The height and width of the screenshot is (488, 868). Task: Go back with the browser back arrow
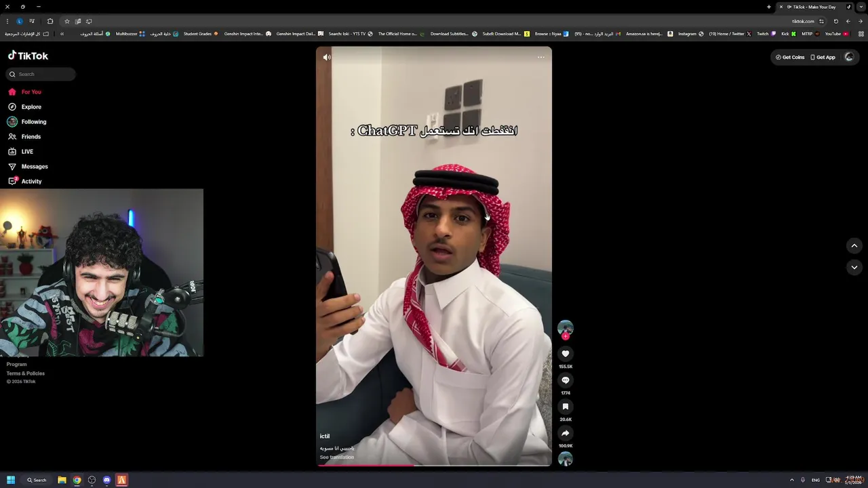[x=861, y=21]
